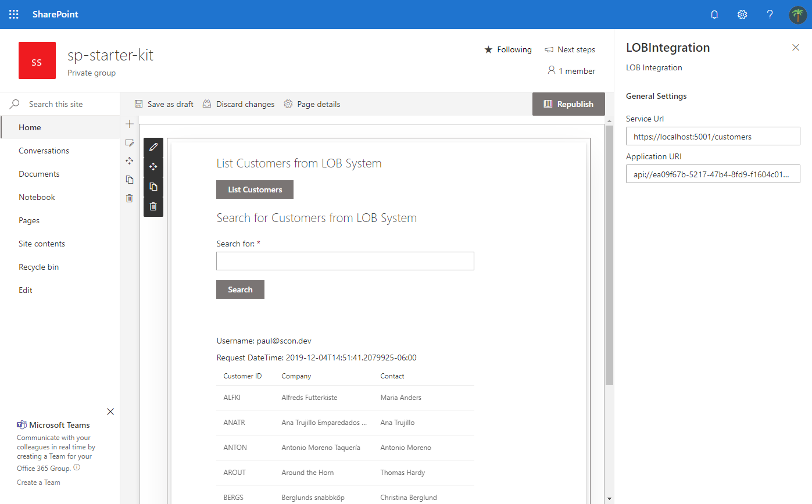
Task: Click the Thomas Hardy contact cell
Action: pyautogui.click(x=403, y=473)
